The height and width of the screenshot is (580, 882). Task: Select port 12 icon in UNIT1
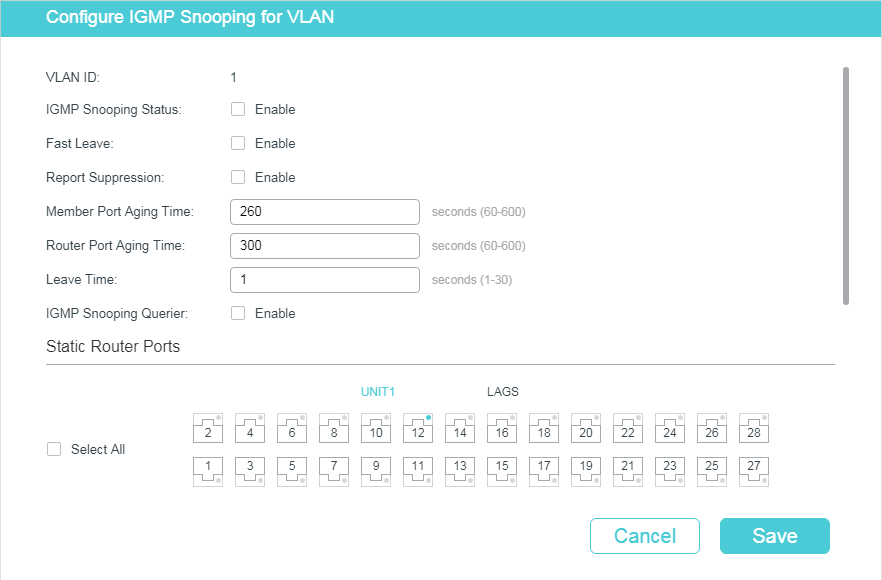[x=418, y=429]
